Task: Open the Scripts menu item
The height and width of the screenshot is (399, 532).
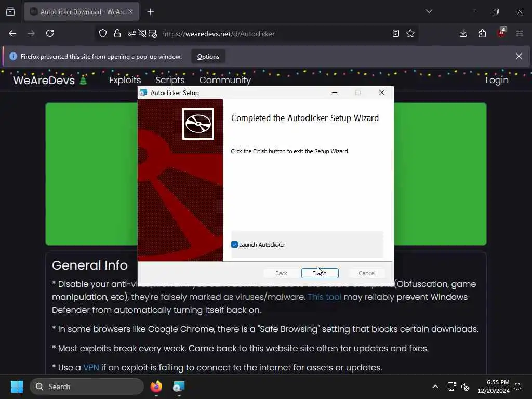Action: click(170, 80)
